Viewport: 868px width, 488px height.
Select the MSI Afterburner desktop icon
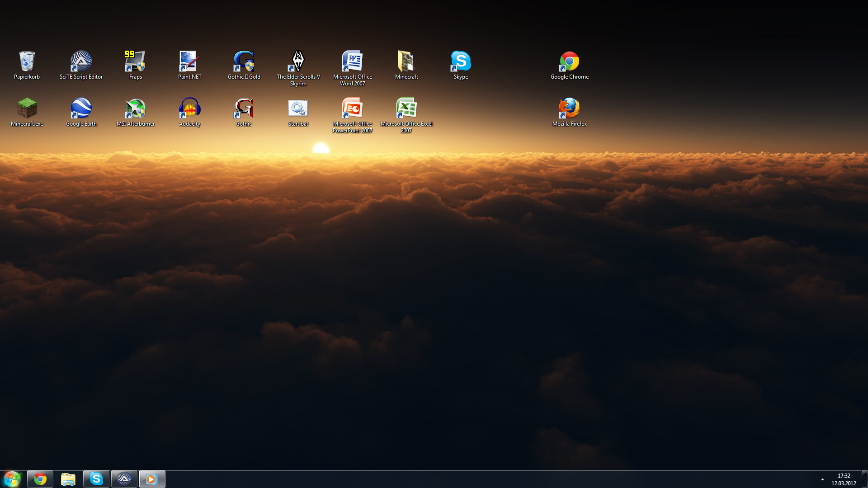(x=135, y=109)
